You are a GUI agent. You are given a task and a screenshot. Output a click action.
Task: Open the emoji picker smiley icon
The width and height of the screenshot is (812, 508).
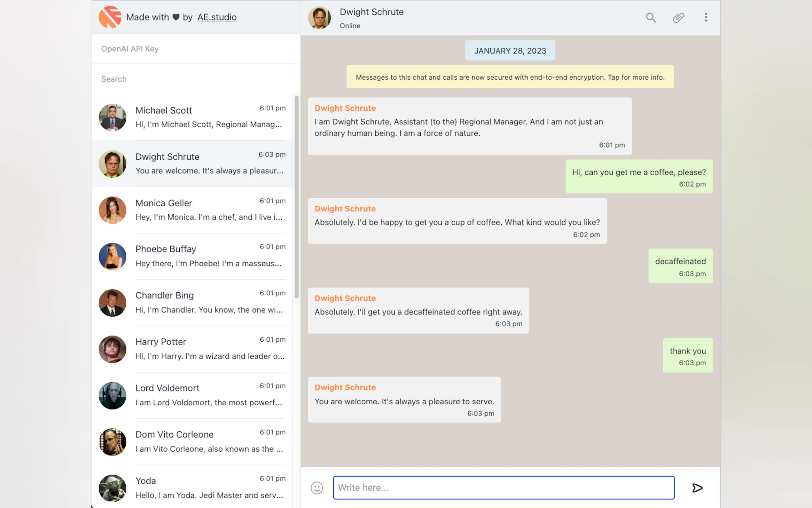(316, 488)
